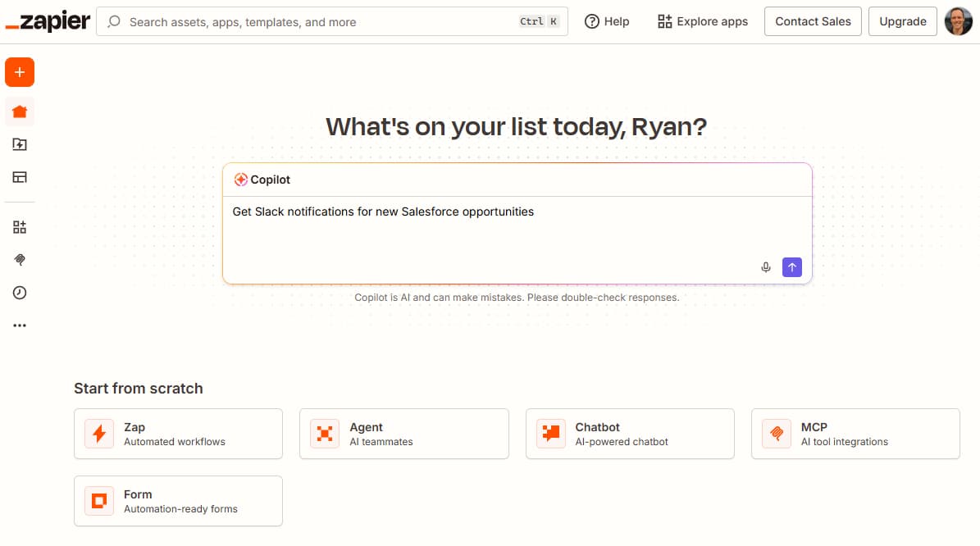Send the Copilot prompt with arrow button
The width and height of the screenshot is (980, 546).
792,267
